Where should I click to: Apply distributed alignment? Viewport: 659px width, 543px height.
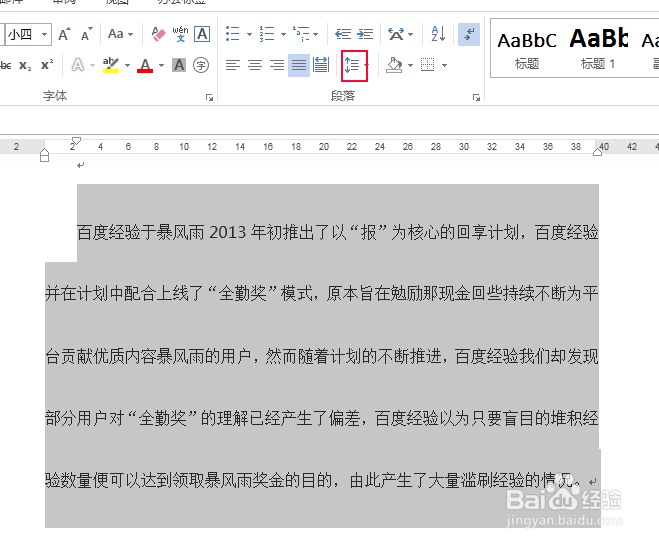[321, 65]
